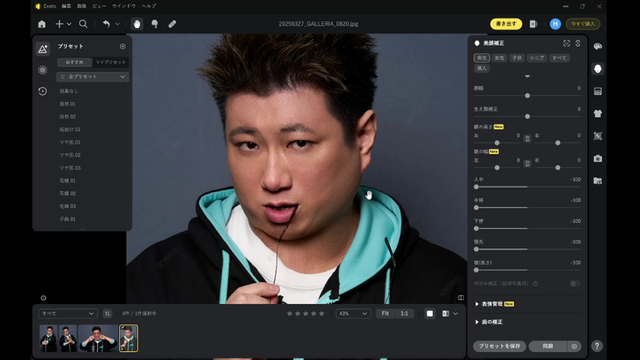
Task: Click the yellow 書き出す export button
Action: coord(506,24)
